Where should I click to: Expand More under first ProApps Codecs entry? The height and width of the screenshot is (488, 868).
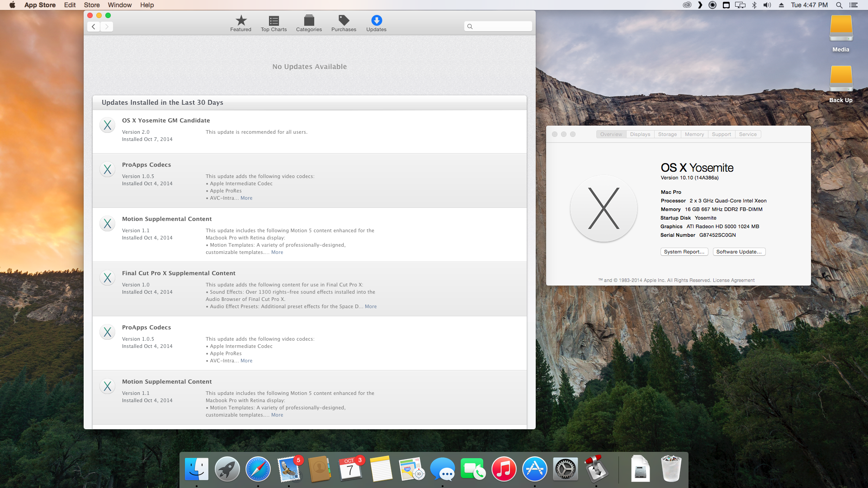click(246, 198)
